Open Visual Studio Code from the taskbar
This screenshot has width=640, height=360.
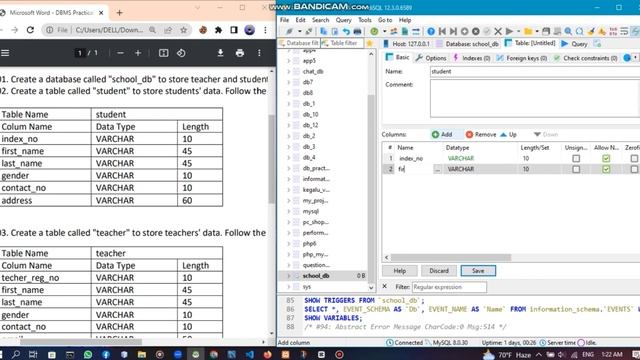[249, 354]
